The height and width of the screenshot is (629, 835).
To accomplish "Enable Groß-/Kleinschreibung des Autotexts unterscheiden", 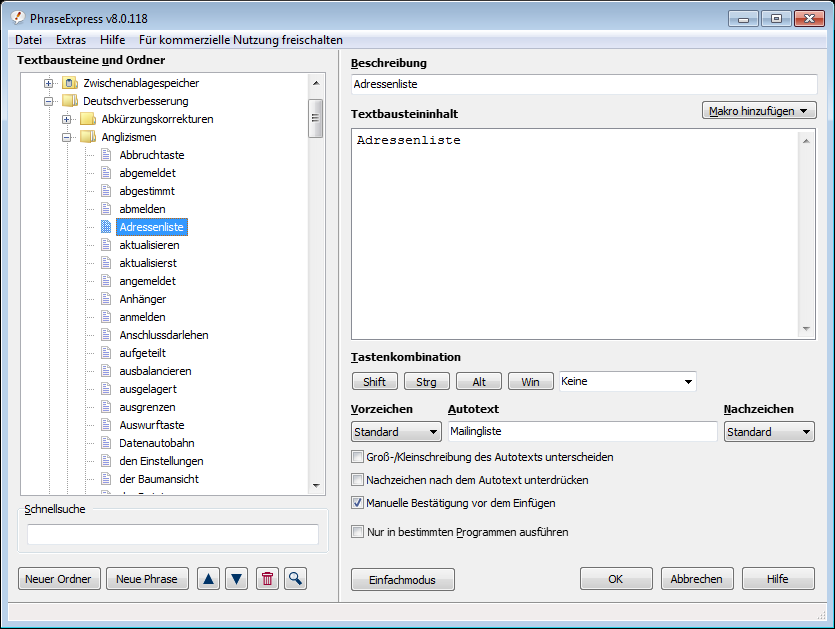I will 358,457.
